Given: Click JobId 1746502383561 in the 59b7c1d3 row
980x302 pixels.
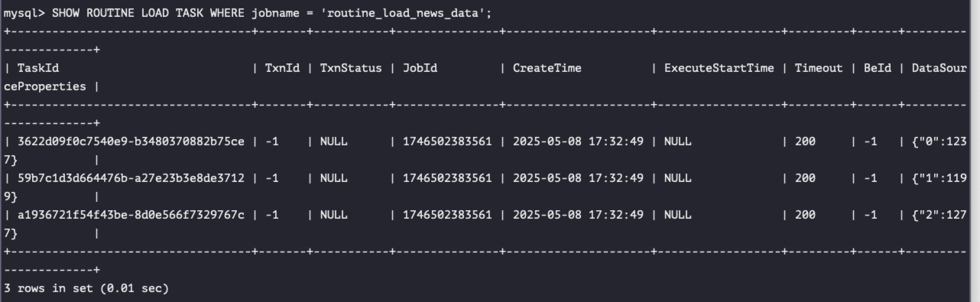Looking at the screenshot, I should (x=447, y=179).
